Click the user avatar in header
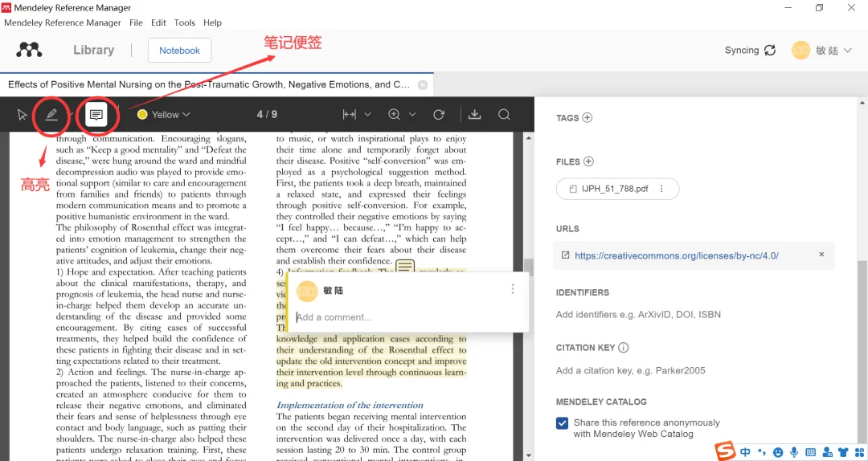This screenshot has height=461, width=868. (x=800, y=51)
